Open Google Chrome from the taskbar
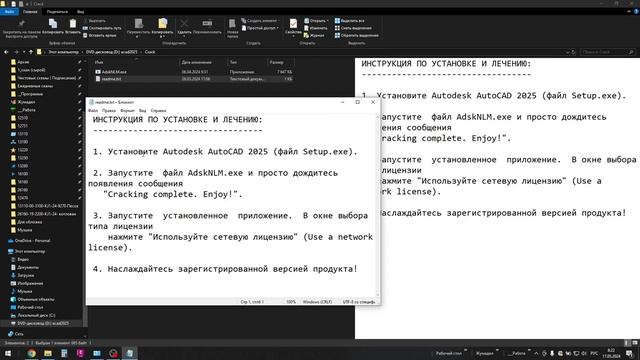 [x=31, y=353]
